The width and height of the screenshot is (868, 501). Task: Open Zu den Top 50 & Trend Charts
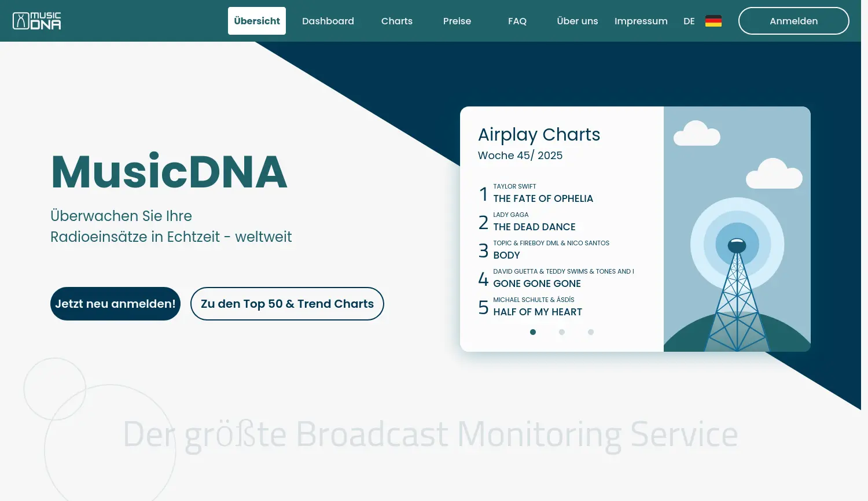point(287,303)
